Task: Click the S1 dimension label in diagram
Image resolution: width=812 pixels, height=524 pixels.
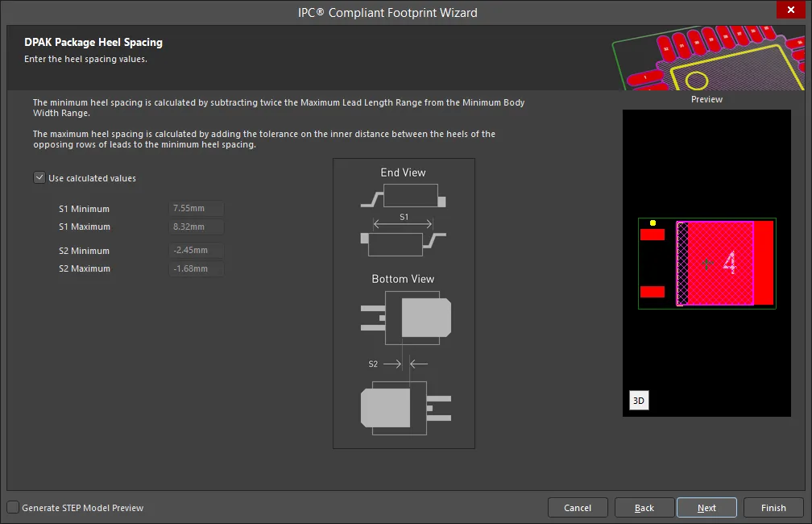Action: tap(404, 217)
